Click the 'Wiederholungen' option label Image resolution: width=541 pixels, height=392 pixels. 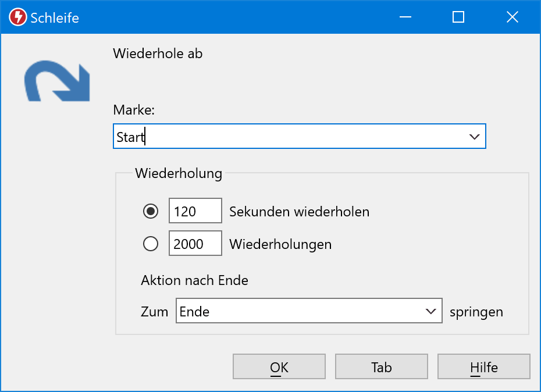(x=280, y=244)
